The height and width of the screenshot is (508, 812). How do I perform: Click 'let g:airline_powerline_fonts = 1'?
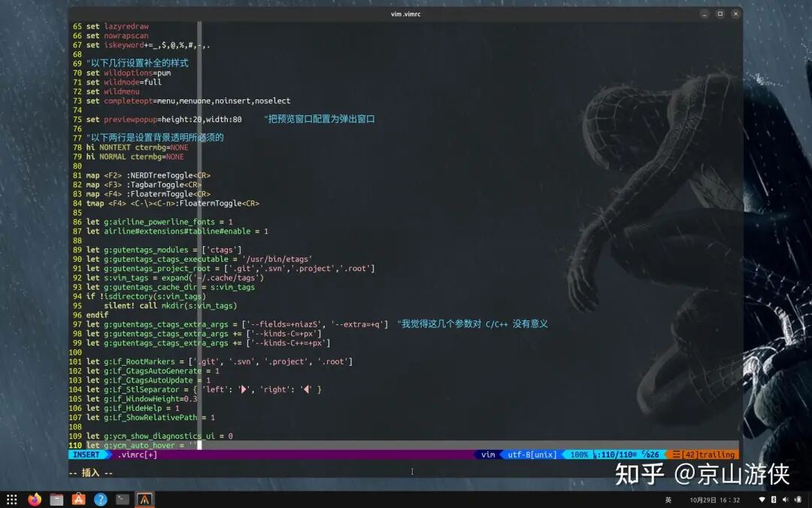159,222
